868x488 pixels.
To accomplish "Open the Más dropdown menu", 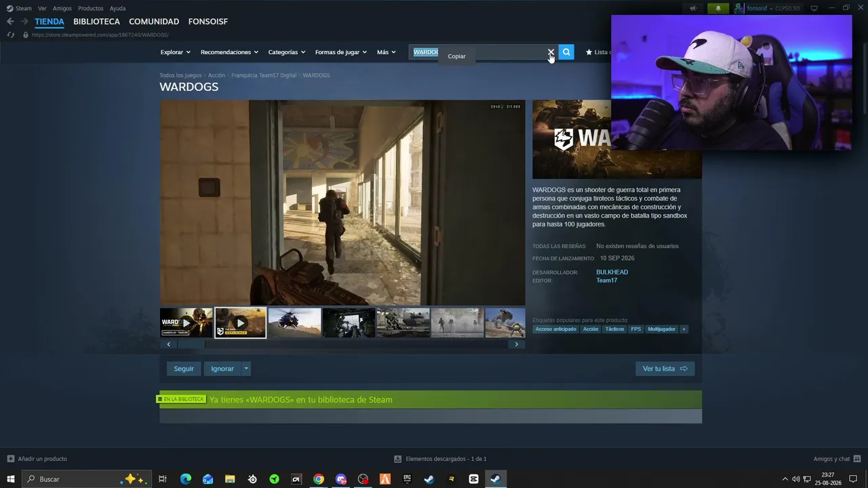I will 387,52.
